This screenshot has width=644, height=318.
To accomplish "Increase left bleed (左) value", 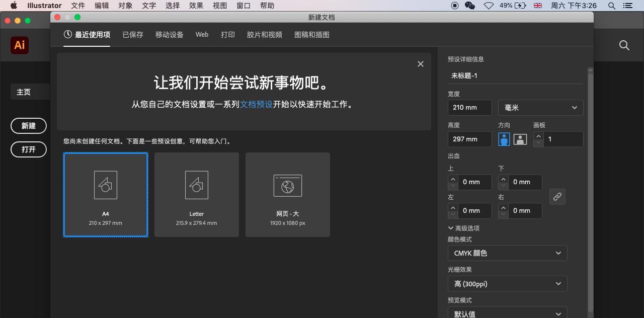I will tap(453, 207).
